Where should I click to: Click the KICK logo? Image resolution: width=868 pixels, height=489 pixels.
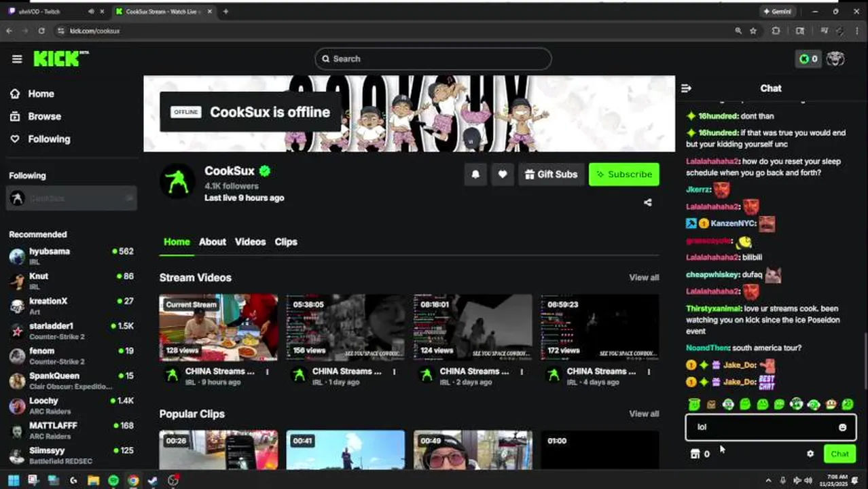click(x=60, y=58)
